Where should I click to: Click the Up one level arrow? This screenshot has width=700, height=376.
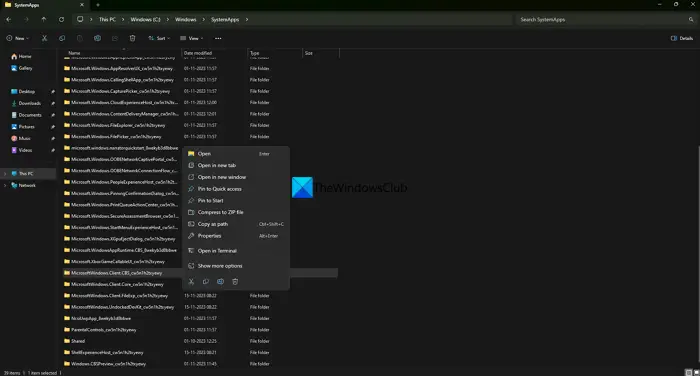coord(44,20)
